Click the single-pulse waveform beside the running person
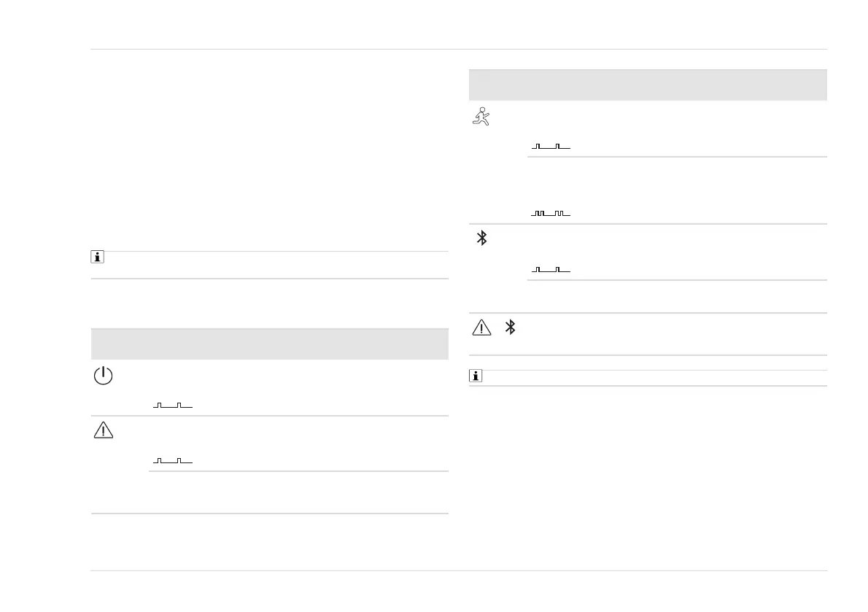868x612 pixels. [551, 147]
